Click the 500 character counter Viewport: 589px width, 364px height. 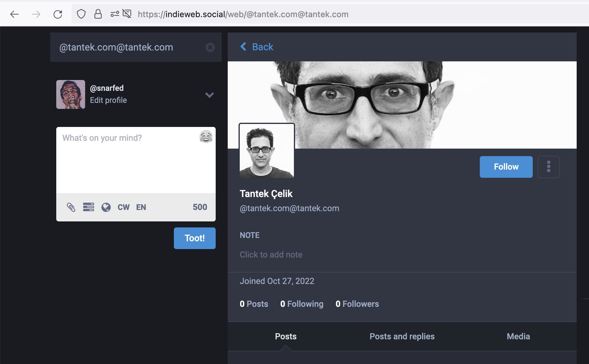click(x=200, y=207)
